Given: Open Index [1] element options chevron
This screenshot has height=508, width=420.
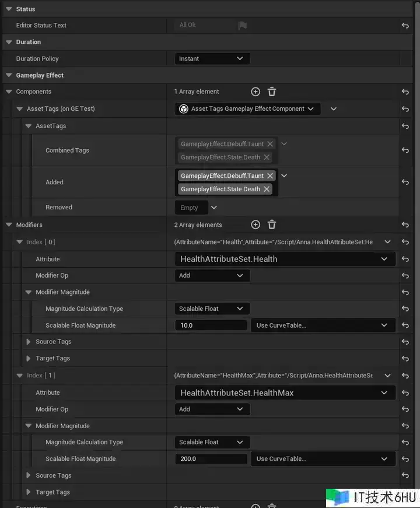Looking at the screenshot, I should 387,376.
